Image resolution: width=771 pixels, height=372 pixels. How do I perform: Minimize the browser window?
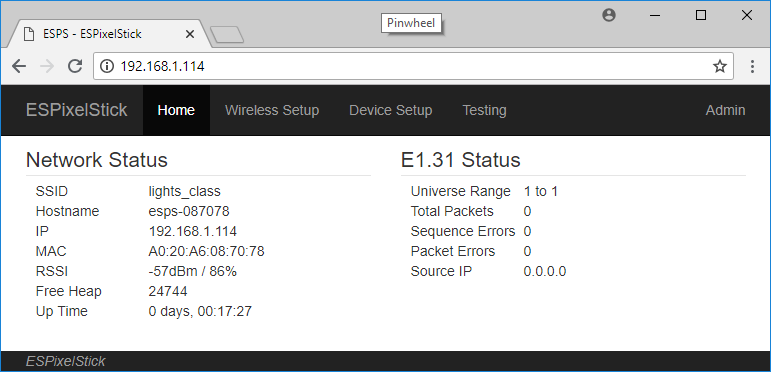pos(654,16)
